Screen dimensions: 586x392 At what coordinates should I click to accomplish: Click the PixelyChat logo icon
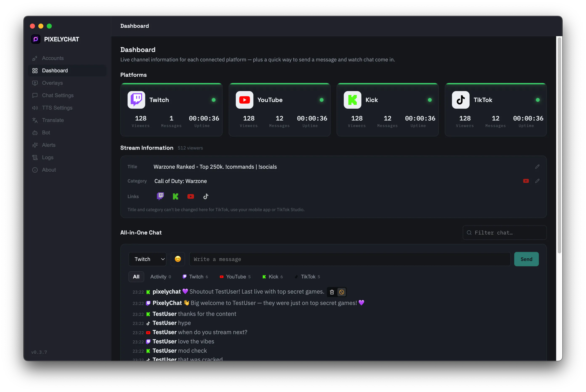tap(36, 39)
